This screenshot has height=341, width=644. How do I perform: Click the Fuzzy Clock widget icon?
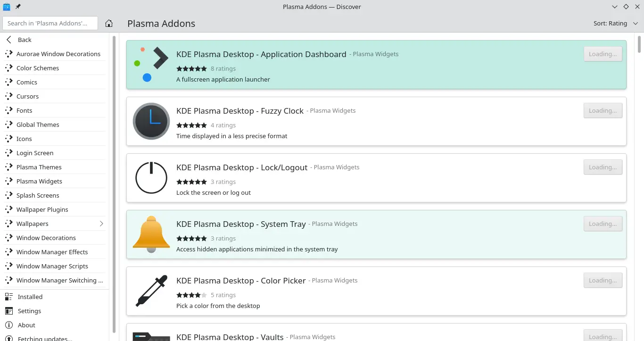point(151,121)
